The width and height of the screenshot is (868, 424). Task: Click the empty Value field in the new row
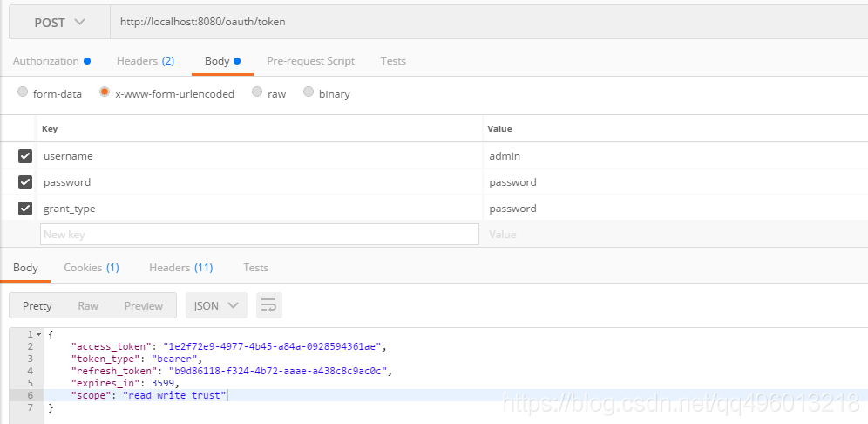[x=677, y=234]
